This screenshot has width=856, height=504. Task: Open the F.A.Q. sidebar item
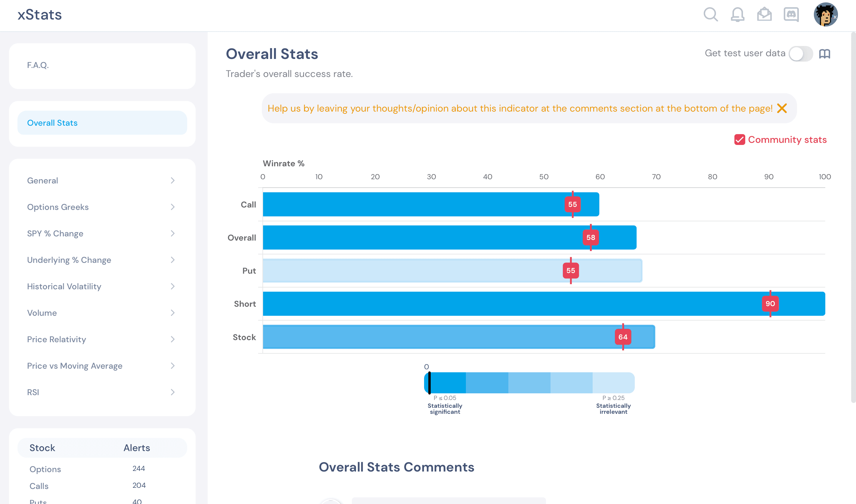point(102,65)
